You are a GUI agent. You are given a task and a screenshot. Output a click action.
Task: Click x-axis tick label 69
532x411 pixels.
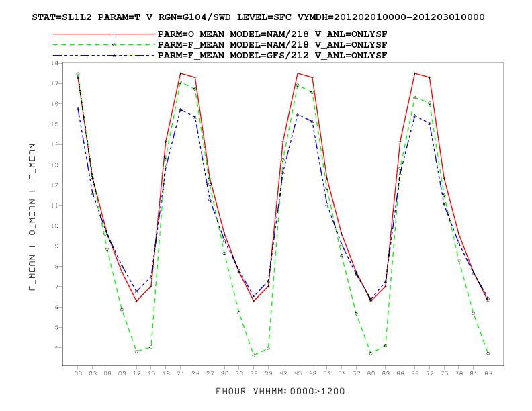click(x=414, y=373)
